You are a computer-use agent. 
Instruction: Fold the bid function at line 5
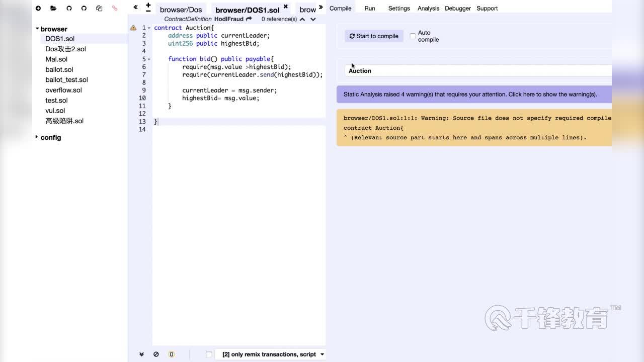[149, 59]
